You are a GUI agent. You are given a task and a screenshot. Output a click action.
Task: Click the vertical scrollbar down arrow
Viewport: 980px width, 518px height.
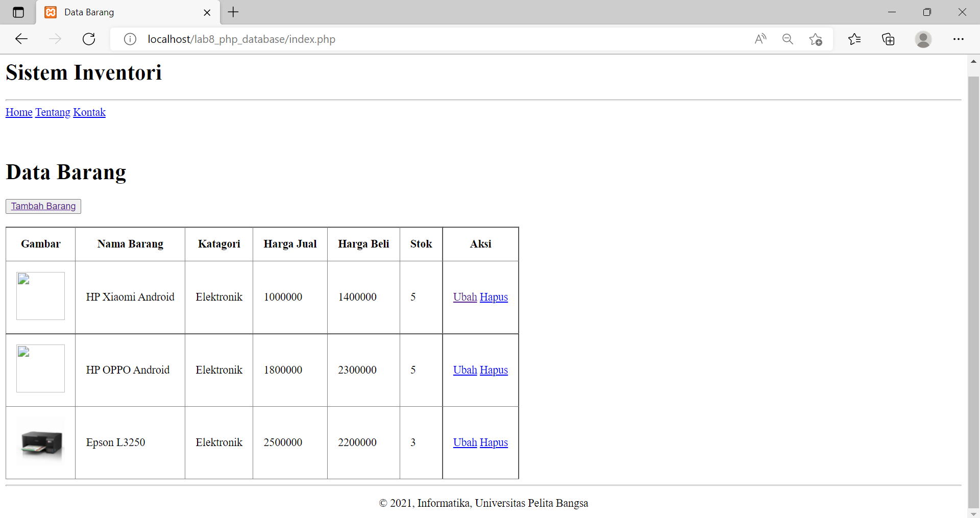coord(973,513)
